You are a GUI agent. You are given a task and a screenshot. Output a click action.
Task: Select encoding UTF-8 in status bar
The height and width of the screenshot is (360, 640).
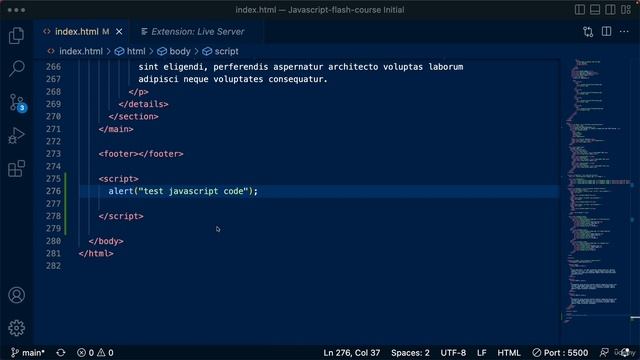(x=453, y=353)
